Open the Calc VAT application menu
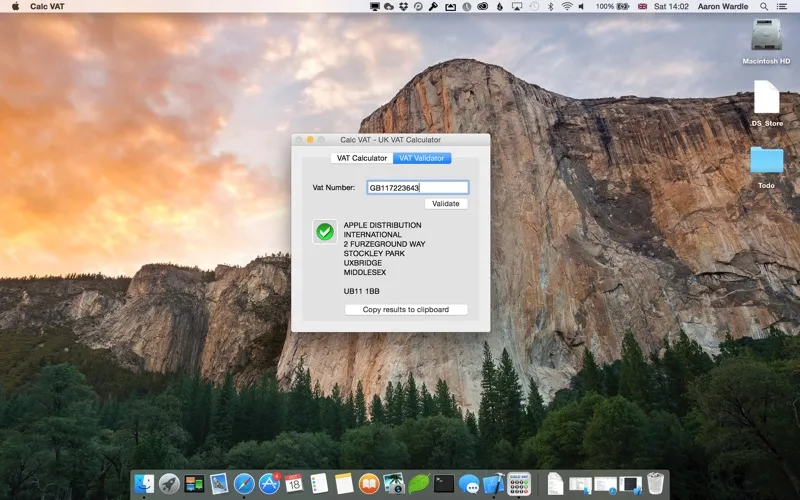The image size is (800, 500). tap(47, 7)
